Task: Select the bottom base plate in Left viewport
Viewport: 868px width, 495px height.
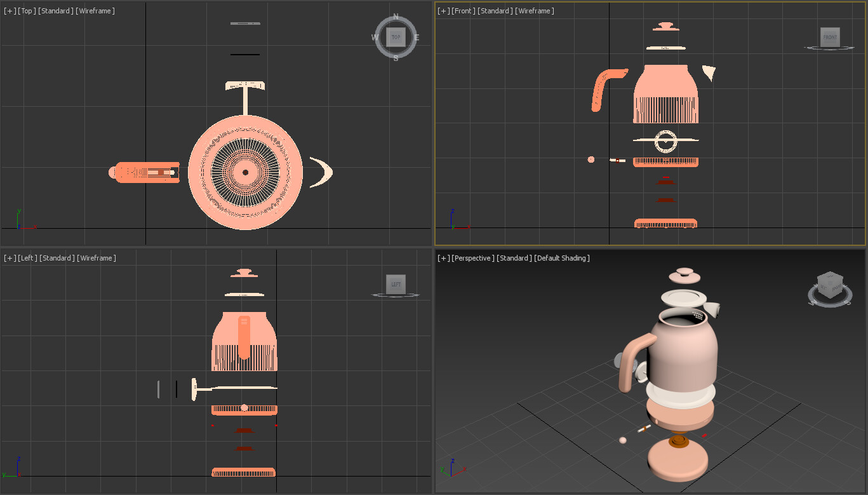Action: pyautogui.click(x=244, y=472)
